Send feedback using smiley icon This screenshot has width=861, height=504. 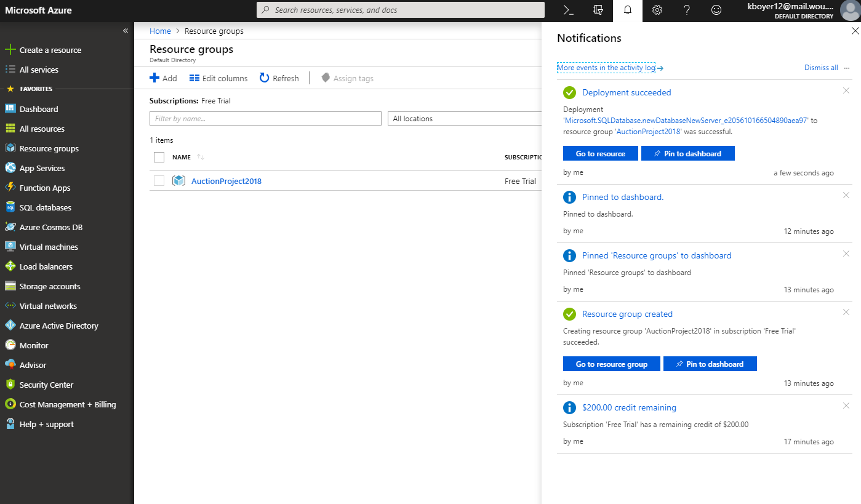coord(716,10)
